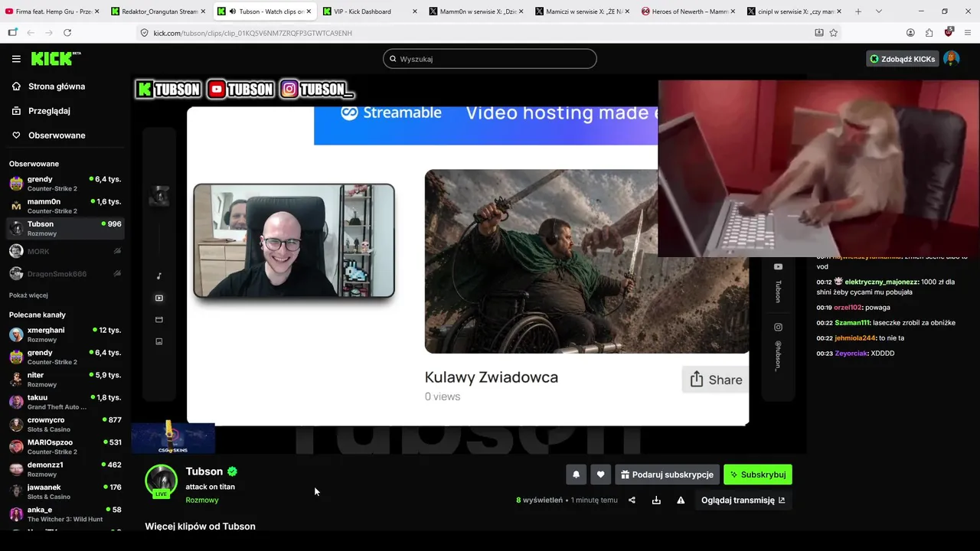
Task: Open the list all tabs dropdown
Action: tap(878, 11)
